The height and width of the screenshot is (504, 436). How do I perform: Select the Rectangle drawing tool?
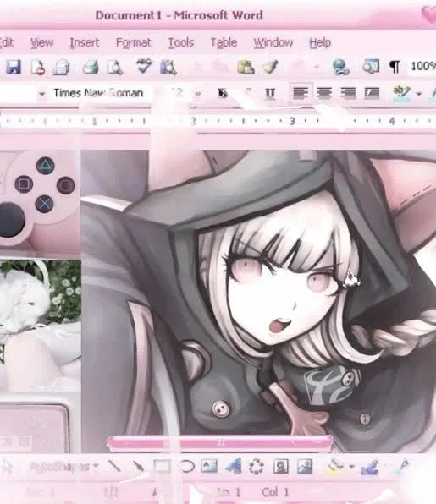click(162, 466)
